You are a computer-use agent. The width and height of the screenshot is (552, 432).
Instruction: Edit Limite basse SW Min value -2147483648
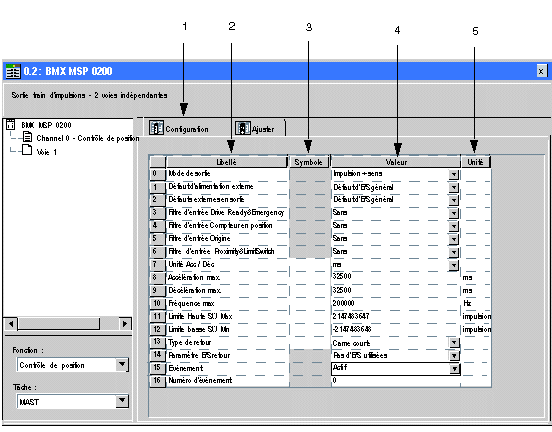point(396,329)
